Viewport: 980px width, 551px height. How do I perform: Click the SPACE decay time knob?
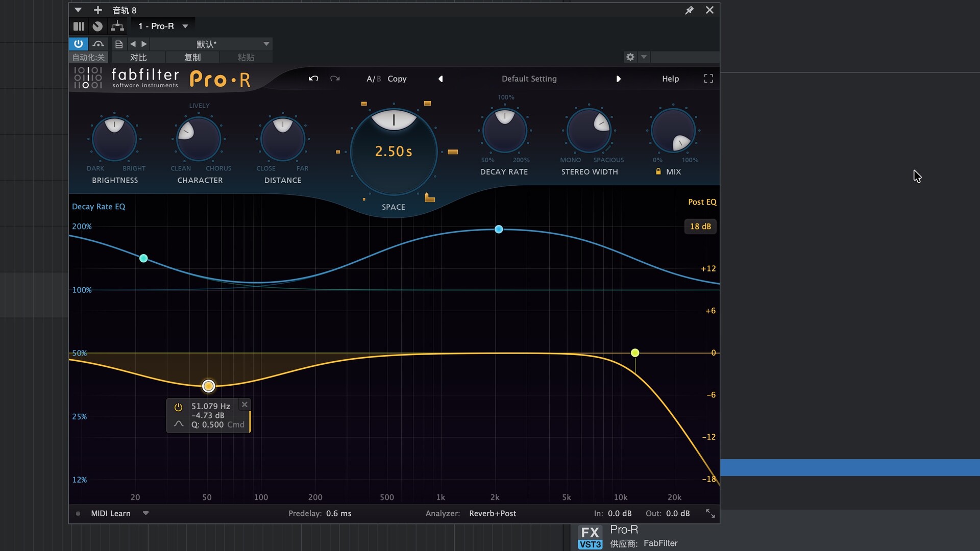point(394,152)
